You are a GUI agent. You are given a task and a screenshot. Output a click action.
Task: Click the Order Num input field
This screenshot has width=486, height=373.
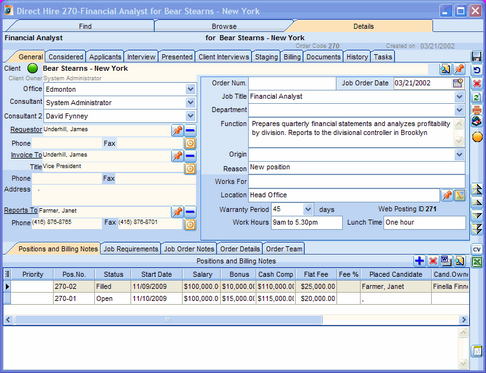(x=292, y=83)
